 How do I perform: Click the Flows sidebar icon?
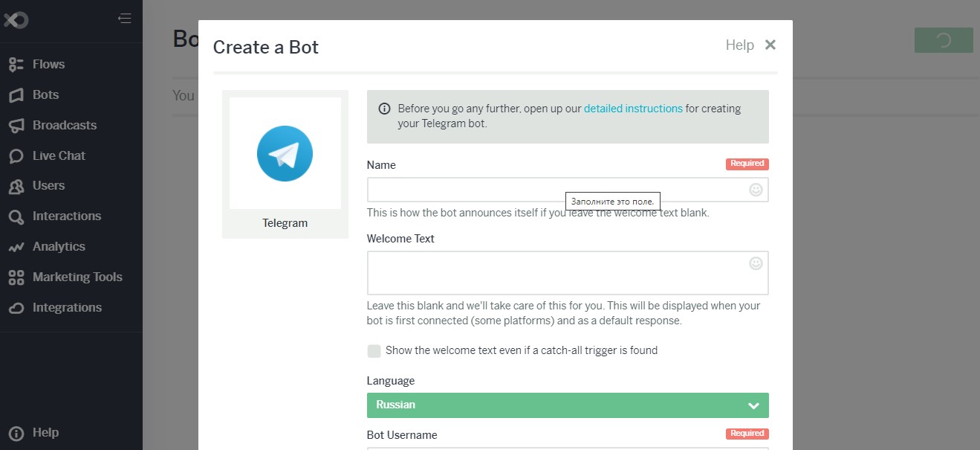[16, 65]
